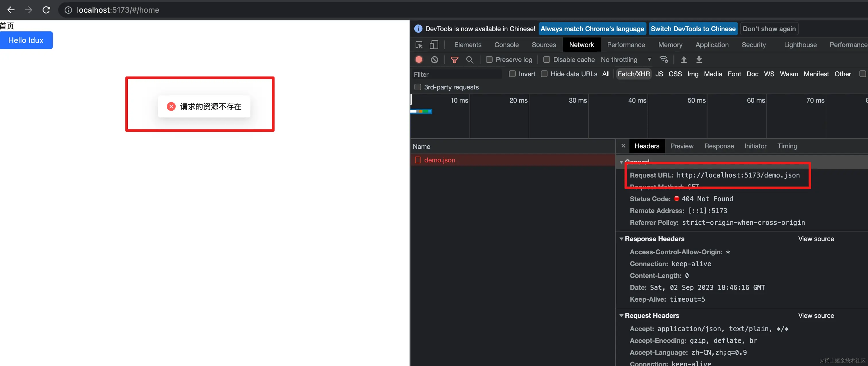The width and height of the screenshot is (868, 366).
Task: Click the browser forward arrow
Action: [29, 10]
